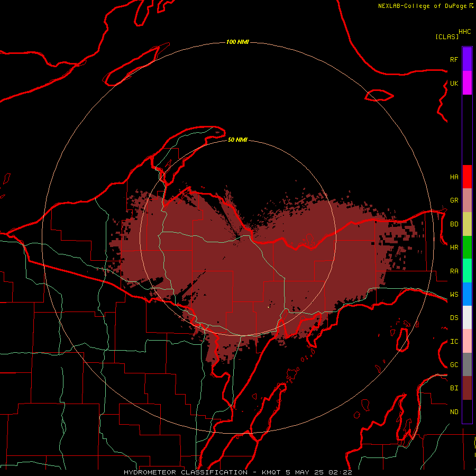476x476 pixels.
Task: Click the radar site center at KMQT
Action: coord(239,238)
